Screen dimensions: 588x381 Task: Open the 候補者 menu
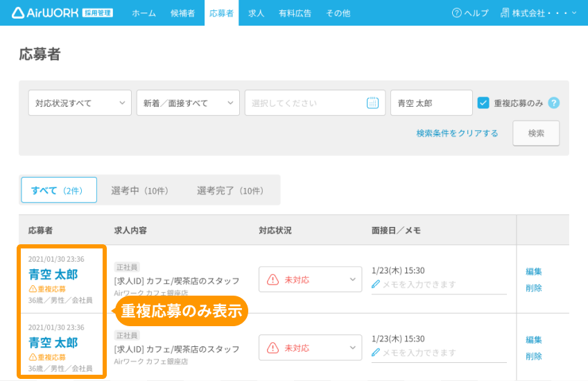coord(182,13)
